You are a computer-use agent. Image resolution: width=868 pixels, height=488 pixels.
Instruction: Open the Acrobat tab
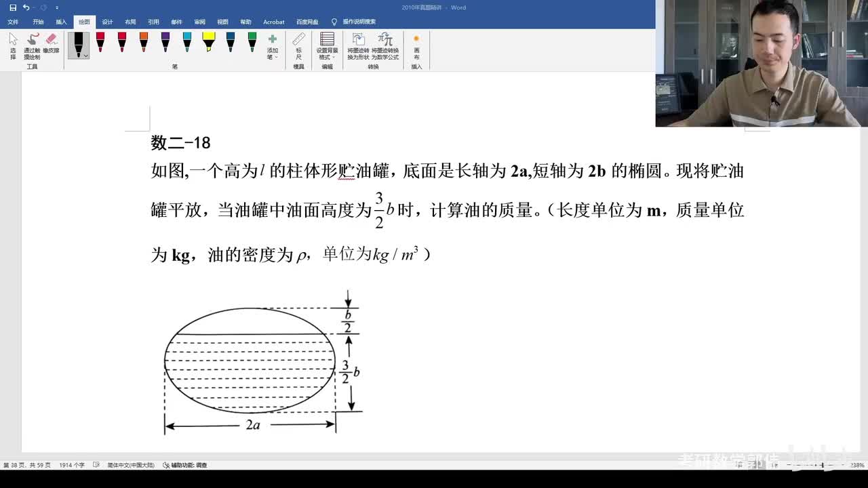coord(274,22)
